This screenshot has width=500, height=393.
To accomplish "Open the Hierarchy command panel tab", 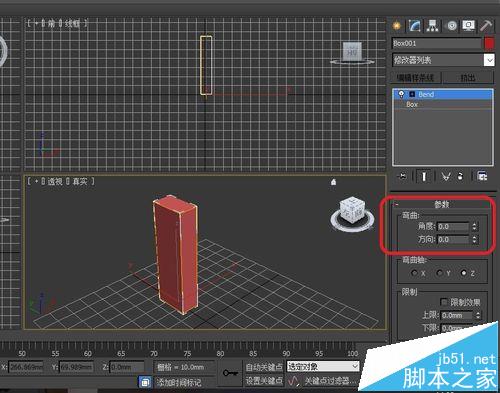I will pyautogui.click(x=432, y=26).
